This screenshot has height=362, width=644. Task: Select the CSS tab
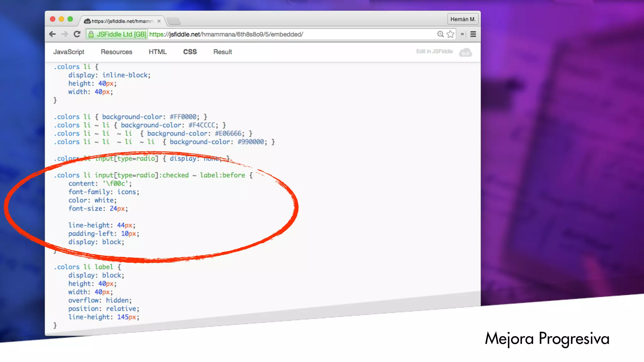point(190,52)
